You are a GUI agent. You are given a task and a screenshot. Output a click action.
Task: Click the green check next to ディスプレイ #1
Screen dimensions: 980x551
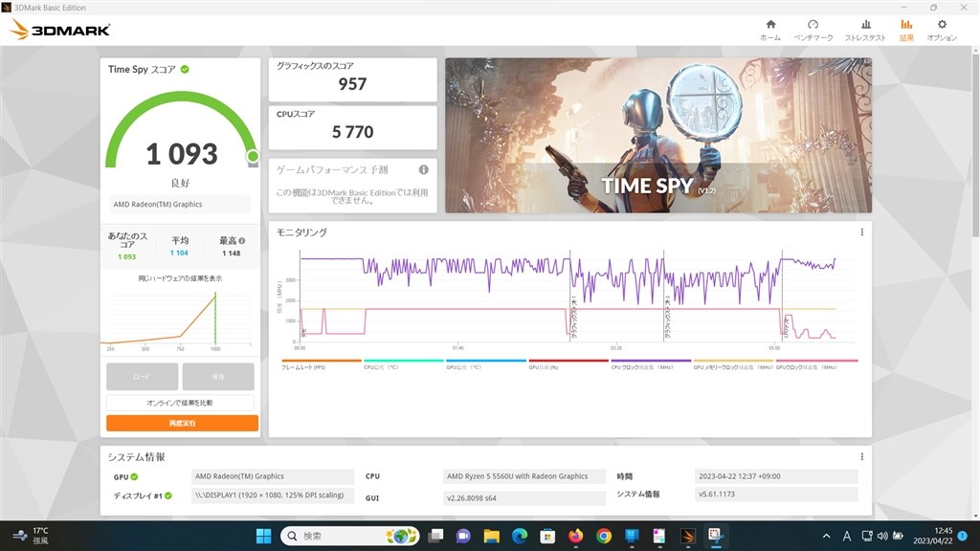click(168, 496)
